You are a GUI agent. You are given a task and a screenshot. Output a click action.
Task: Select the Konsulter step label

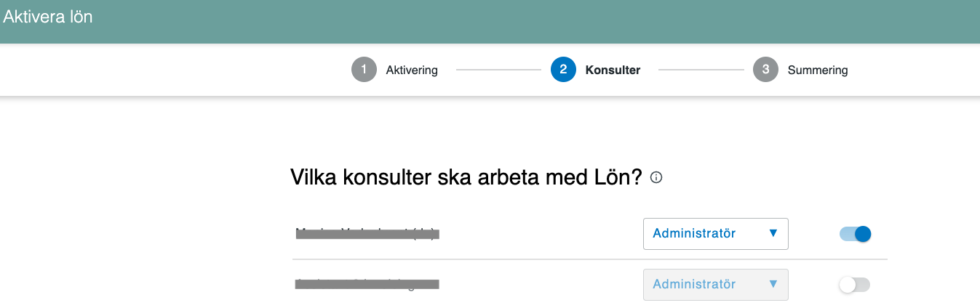[x=613, y=70]
